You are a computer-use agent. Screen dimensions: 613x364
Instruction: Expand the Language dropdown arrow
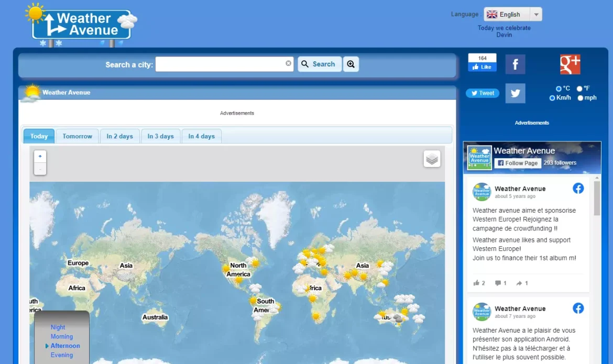[535, 15]
